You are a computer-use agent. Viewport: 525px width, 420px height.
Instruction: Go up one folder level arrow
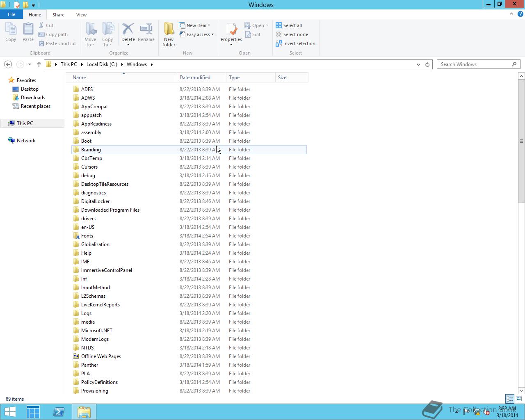click(x=39, y=64)
